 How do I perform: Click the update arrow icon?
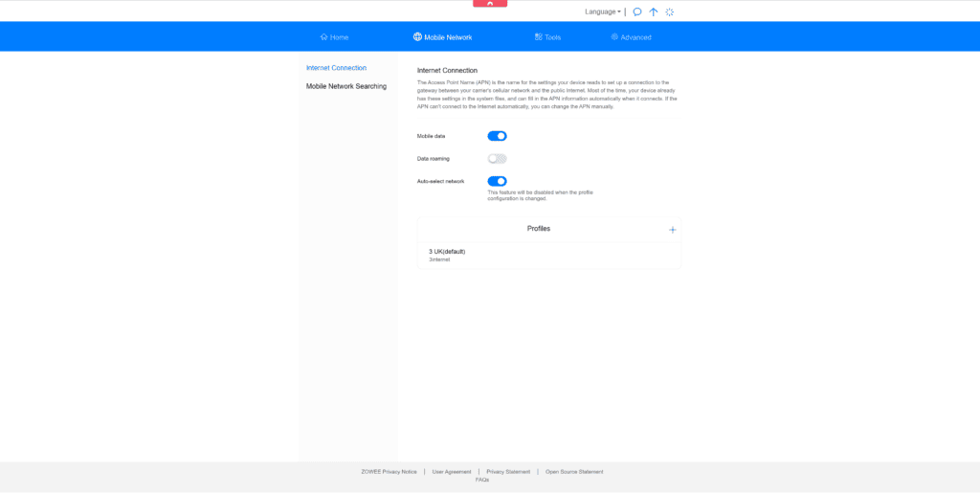[654, 12]
